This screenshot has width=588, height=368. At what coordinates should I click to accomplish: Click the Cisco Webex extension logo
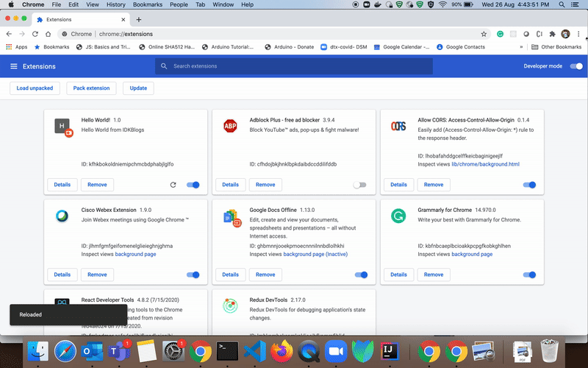click(x=62, y=216)
